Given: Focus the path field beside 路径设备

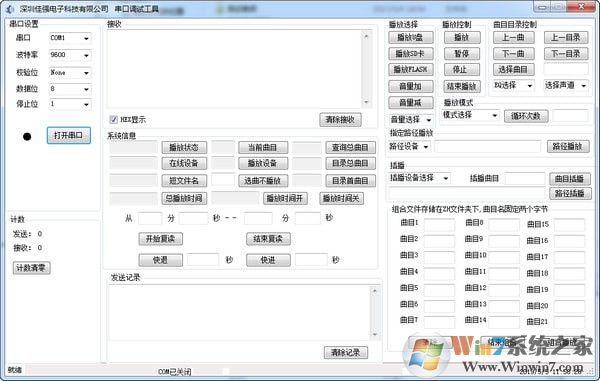Looking at the screenshot, I should point(488,147).
